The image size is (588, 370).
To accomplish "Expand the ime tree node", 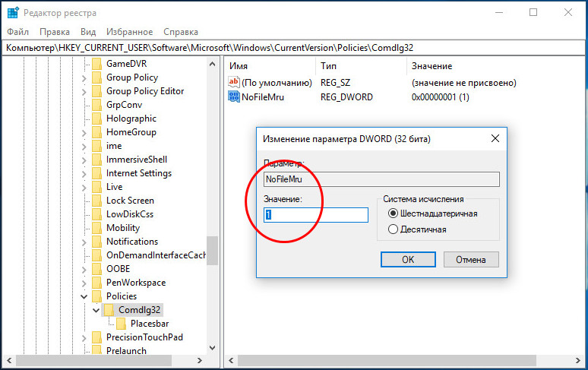I will (x=84, y=147).
